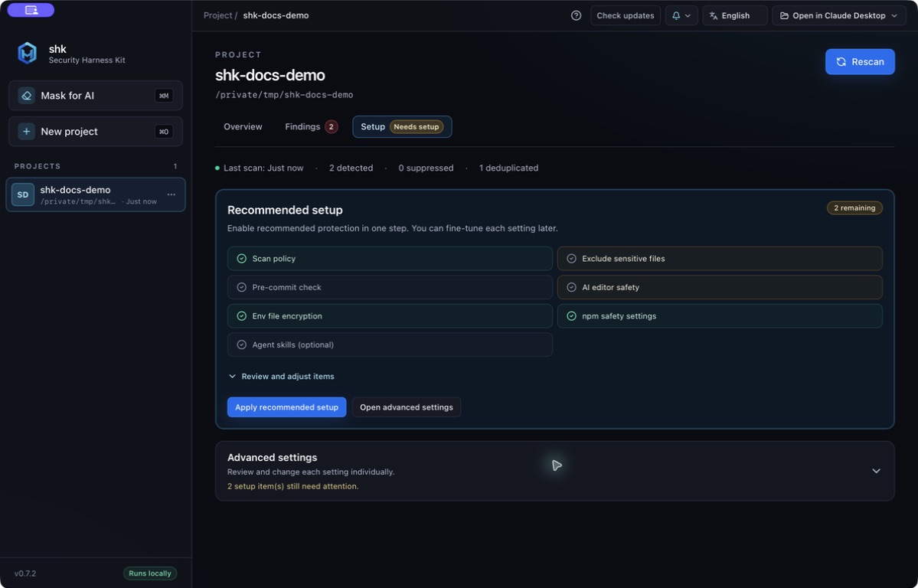Screen dimensions: 918x588
Task: Open the three-dot menu for shk-docs-demo
Action: (x=171, y=194)
